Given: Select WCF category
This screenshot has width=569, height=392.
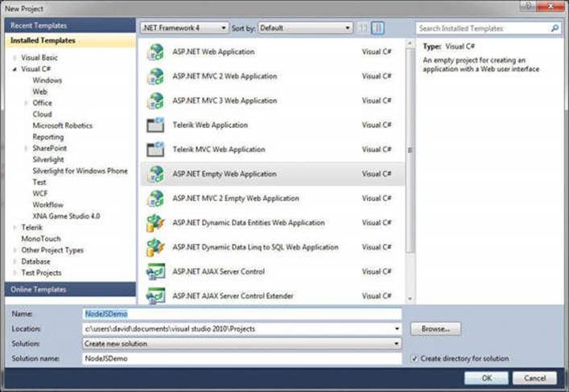Looking at the screenshot, I should [x=40, y=193].
